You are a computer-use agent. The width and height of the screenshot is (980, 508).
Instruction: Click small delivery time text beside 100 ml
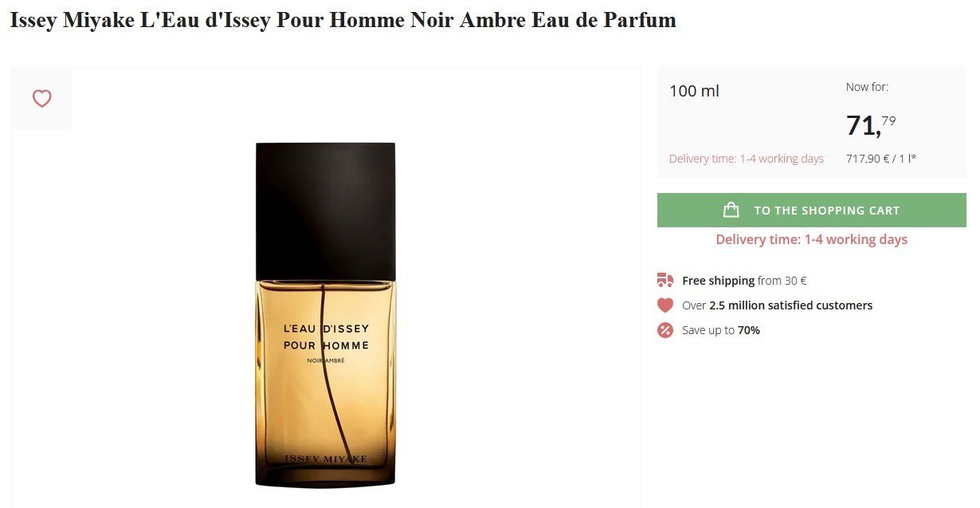747,159
